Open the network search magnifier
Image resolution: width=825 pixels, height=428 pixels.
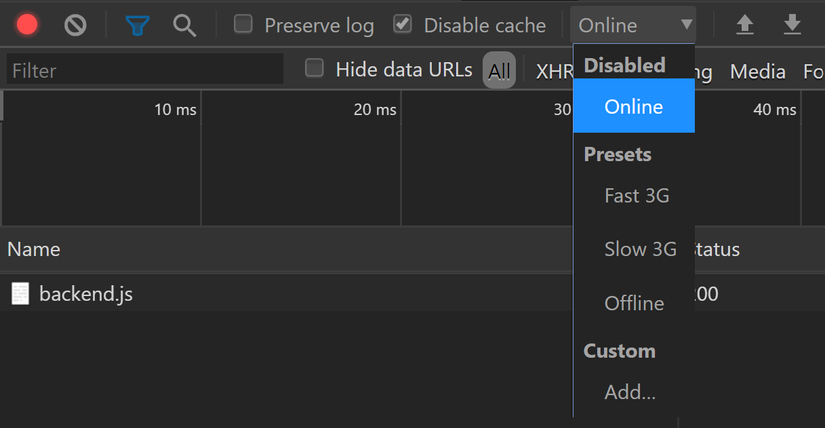point(184,25)
